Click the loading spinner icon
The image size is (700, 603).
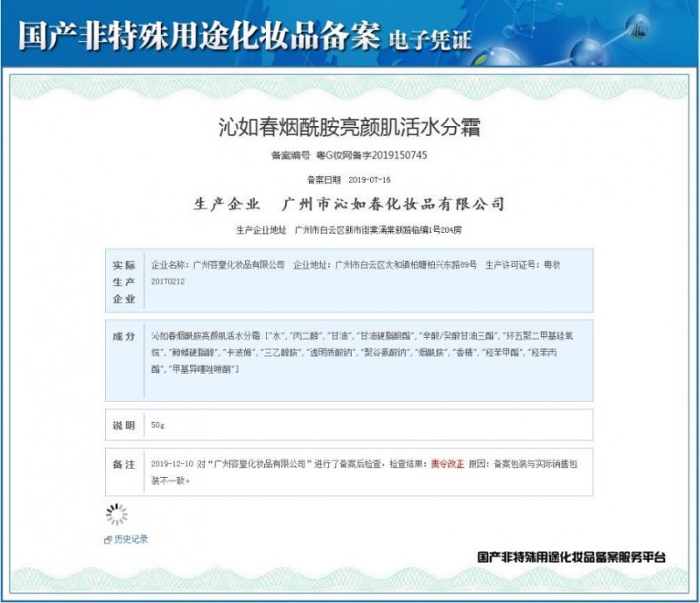(x=117, y=515)
